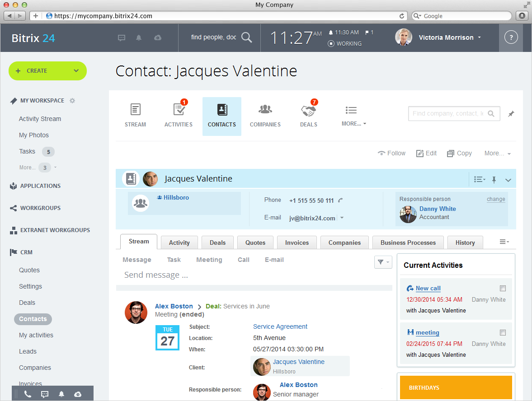Click the contact card icon beside Jacques Valentine
532x401 pixels.
[131, 179]
